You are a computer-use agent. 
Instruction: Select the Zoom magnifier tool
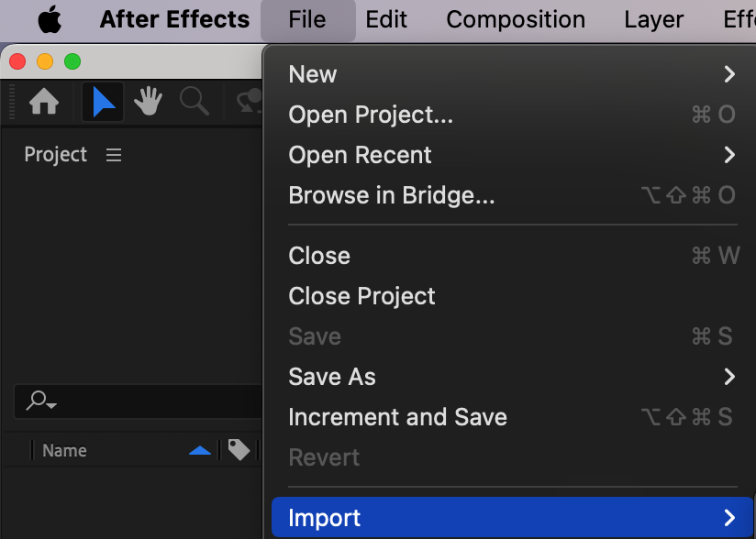(x=194, y=102)
